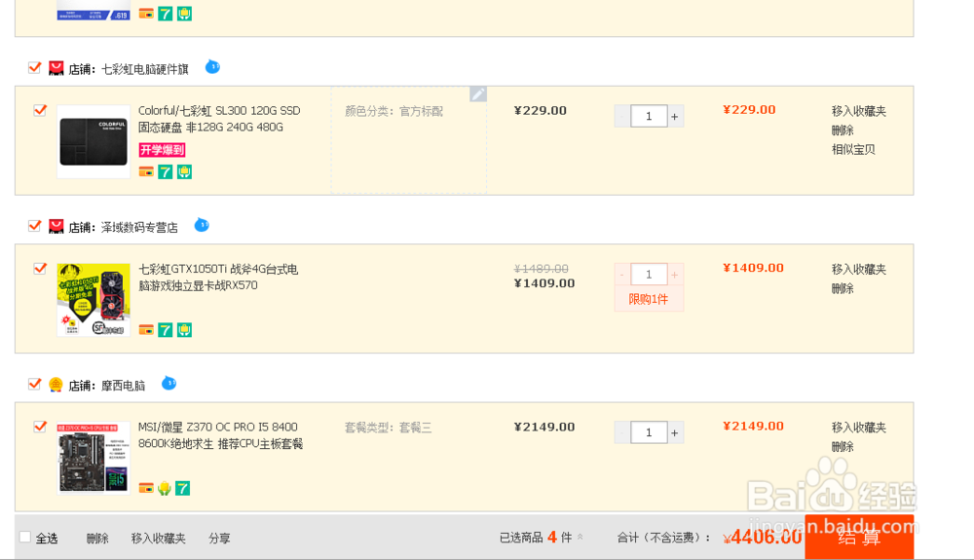The width and height of the screenshot is (974, 560).
Task: Click the 7-day return icon under the SSD item
Action: 166,172
